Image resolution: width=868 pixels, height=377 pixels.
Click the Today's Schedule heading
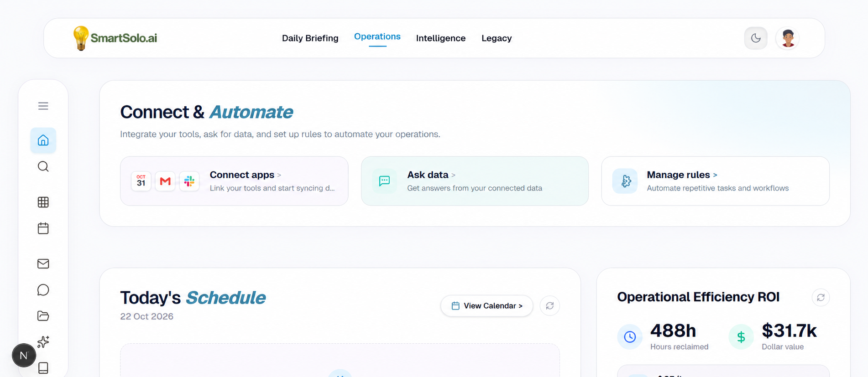(193, 298)
